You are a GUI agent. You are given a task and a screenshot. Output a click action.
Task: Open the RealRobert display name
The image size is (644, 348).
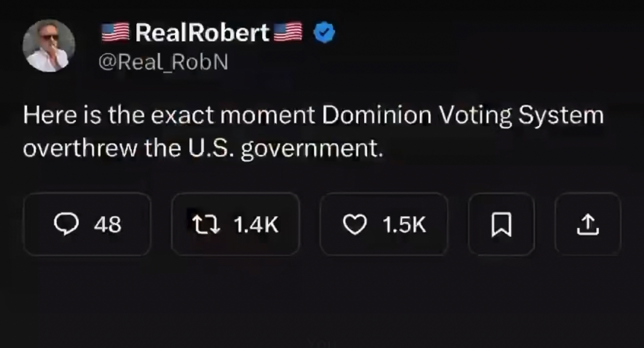click(201, 33)
